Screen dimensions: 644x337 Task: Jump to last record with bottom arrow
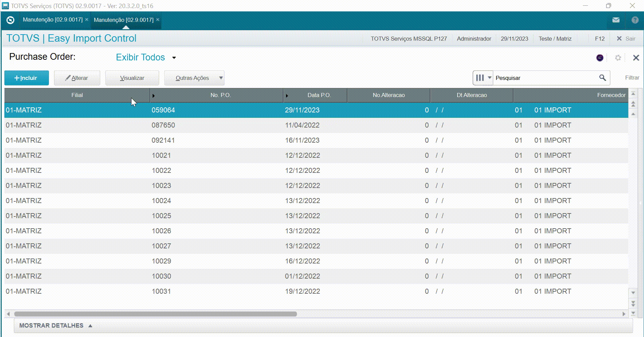633,313
